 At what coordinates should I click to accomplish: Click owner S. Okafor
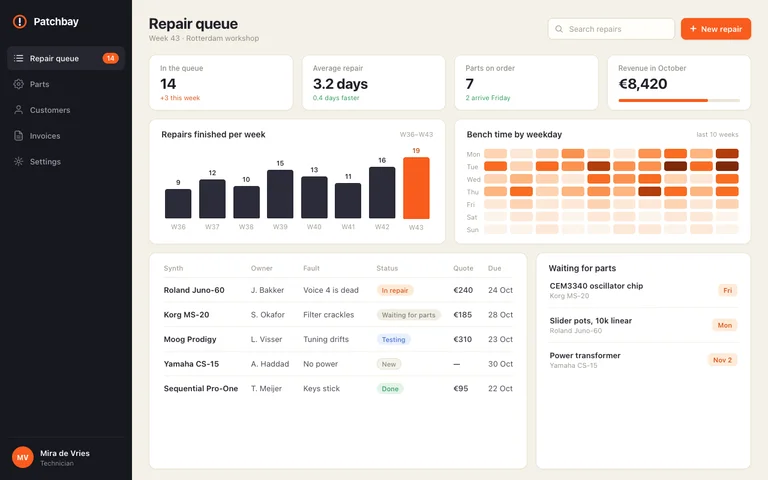point(267,315)
